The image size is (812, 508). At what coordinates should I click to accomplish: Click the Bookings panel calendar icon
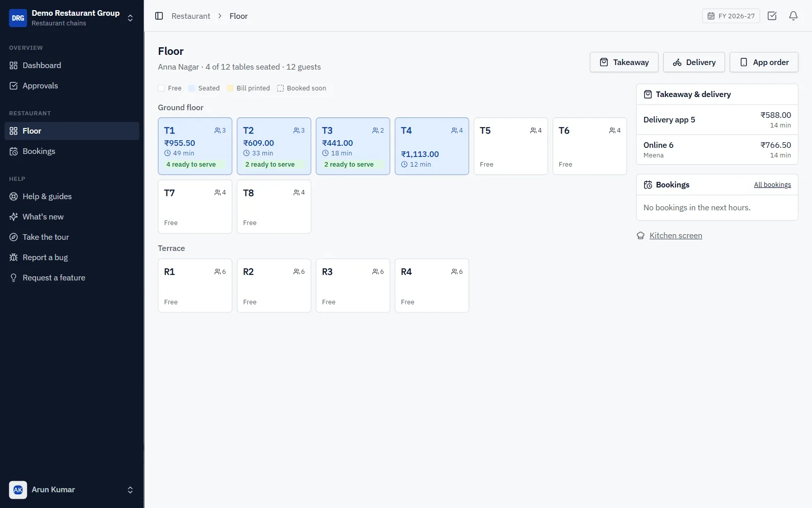tap(648, 185)
